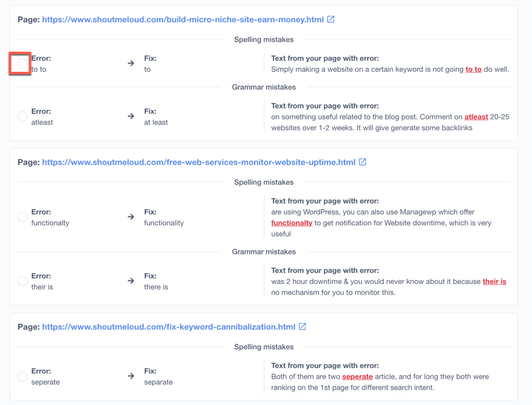Click external link icon beside free-web-services-monitor URL

click(x=363, y=162)
